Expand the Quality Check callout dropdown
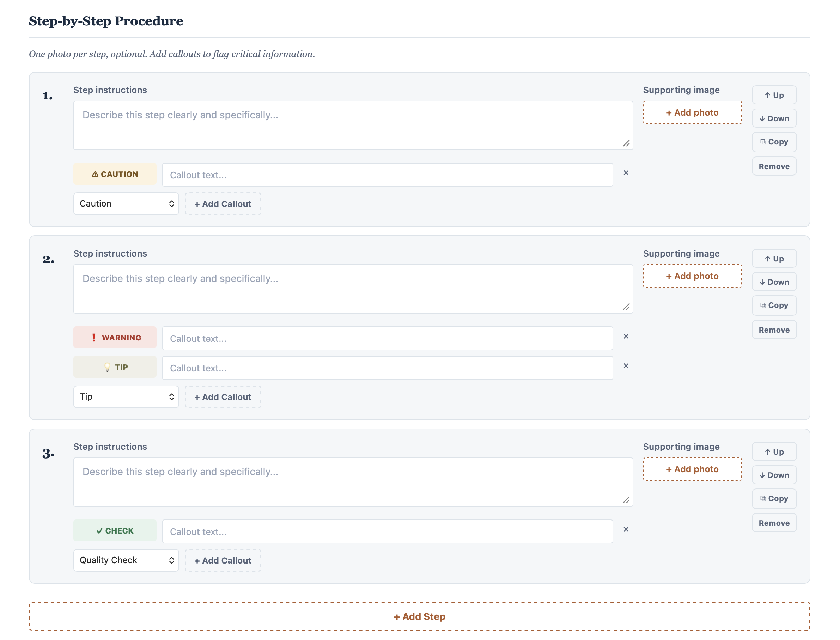This screenshot has height=640, width=840. pyautogui.click(x=126, y=560)
